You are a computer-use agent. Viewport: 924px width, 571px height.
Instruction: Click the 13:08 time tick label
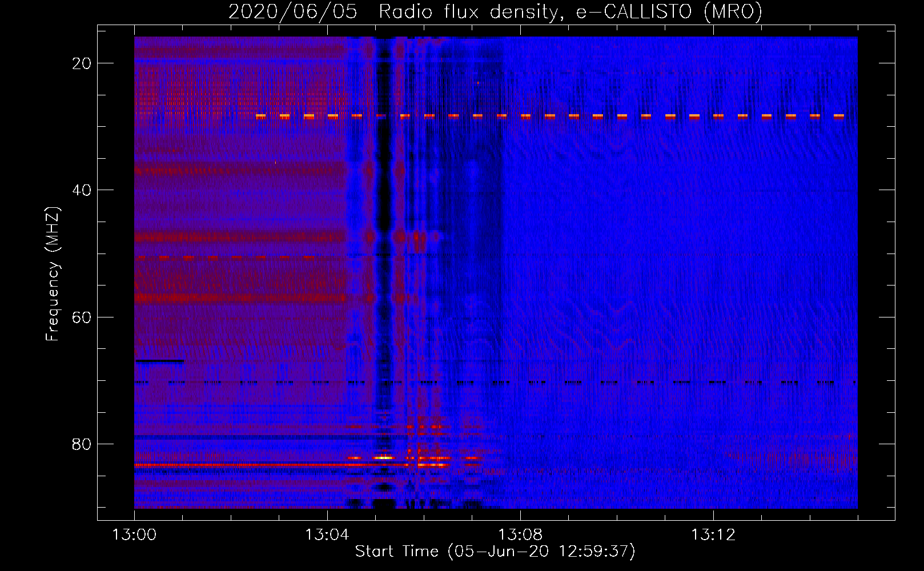520,535
